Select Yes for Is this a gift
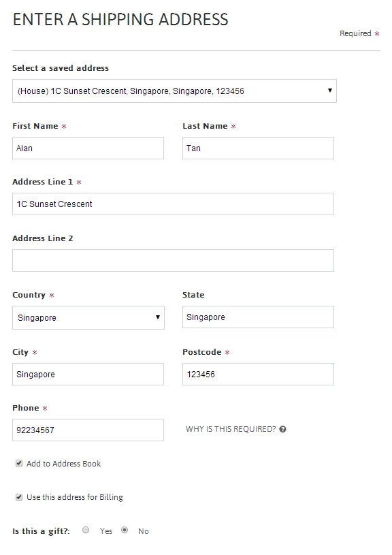The height and width of the screenshot is (555, 392). pos(86,530)
